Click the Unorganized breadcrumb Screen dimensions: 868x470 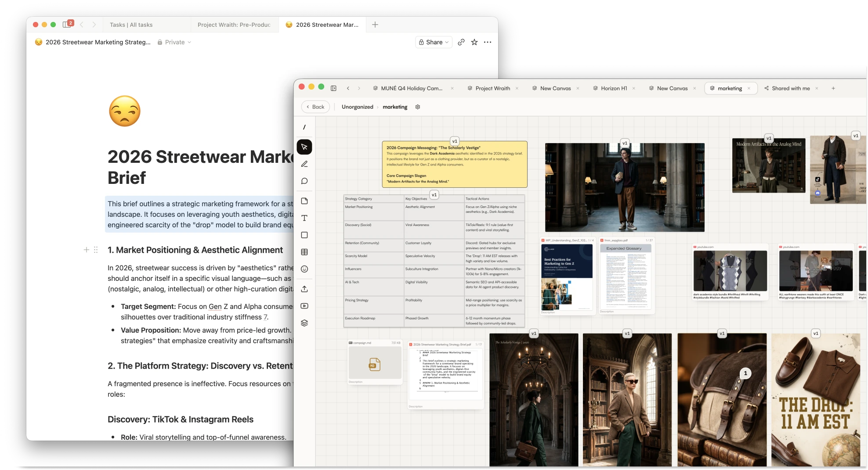click(x=358, y=107)
